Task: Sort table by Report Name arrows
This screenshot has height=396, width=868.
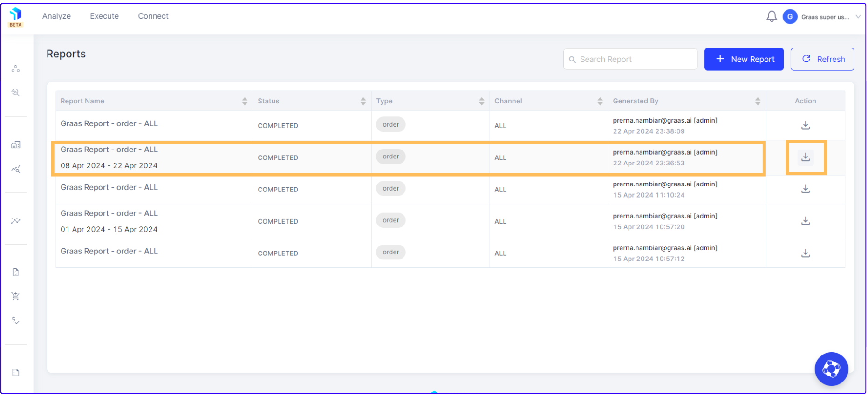Action: click(x=245, y=101)
